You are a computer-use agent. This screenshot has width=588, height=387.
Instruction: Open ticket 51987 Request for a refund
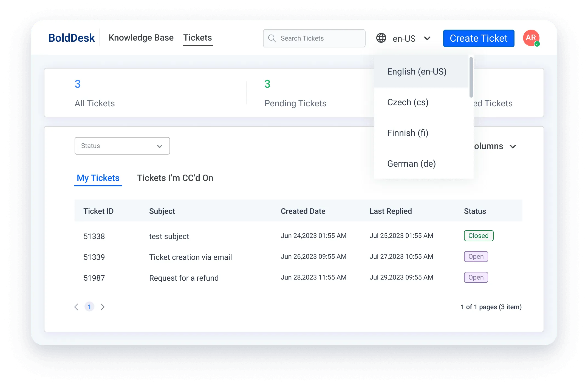(184, 278)
